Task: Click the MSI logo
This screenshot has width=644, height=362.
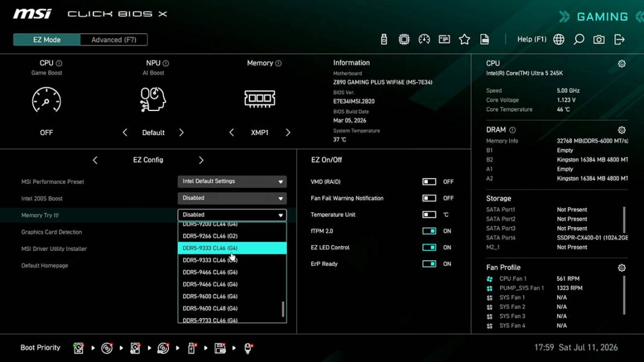Action: [x=32, y=14]
